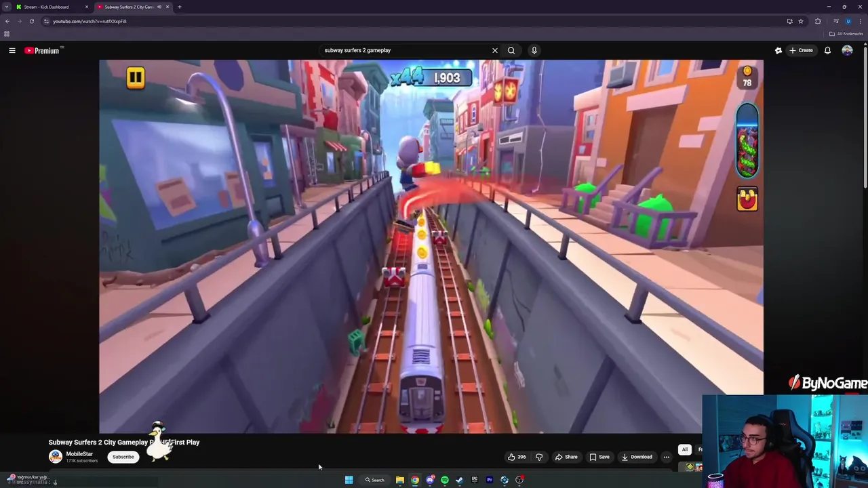This screenshot has height=488, width=868.
Task: Click the install/cast screen icon in address bar
Action: tap(789, 21)
